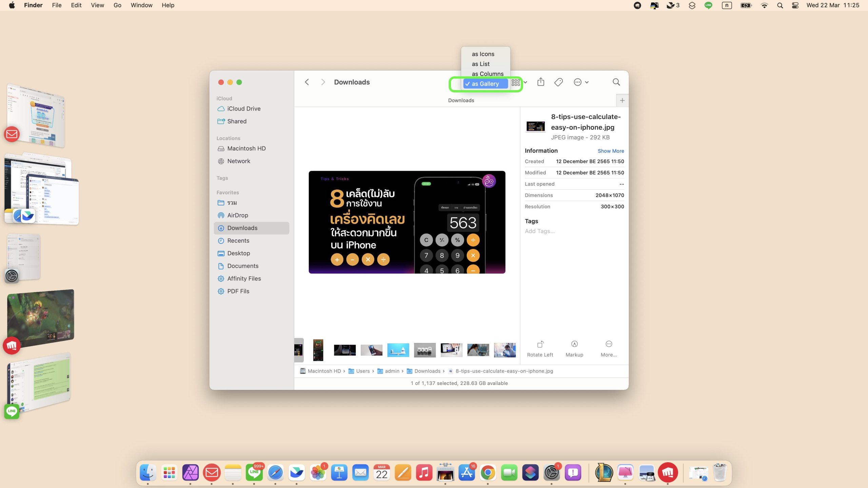Select the laptop-on-desk thumbnail in the gallery strip

point(451,350)
